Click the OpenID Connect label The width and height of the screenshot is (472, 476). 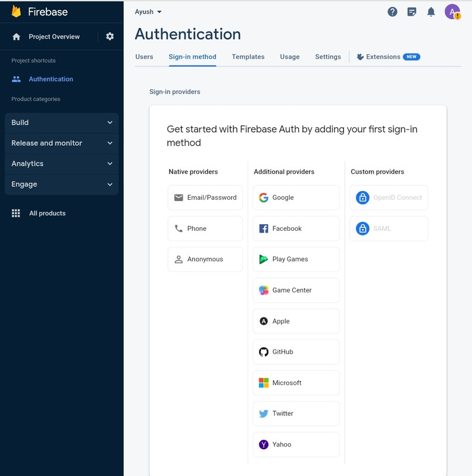tap(398, 198)
